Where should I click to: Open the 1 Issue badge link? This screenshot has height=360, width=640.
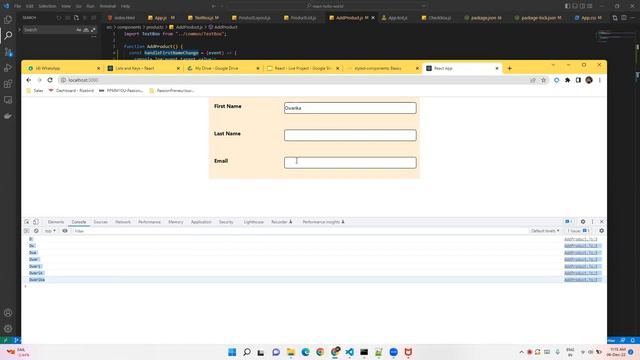[578, 231]
